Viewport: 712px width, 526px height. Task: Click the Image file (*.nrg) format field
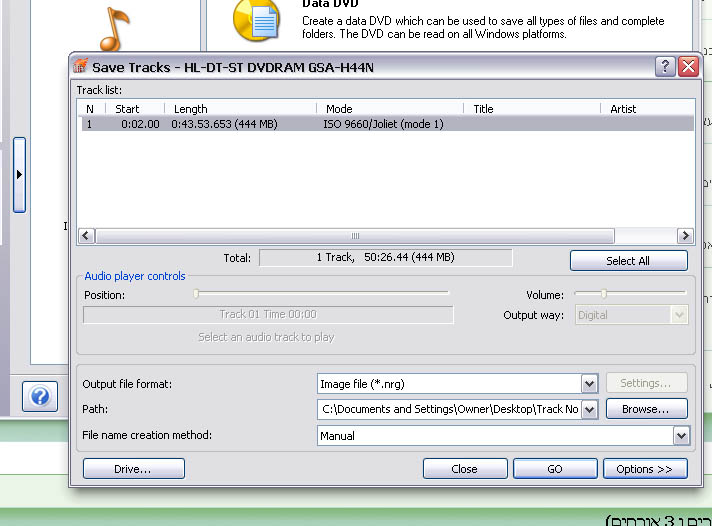(449, 384)
